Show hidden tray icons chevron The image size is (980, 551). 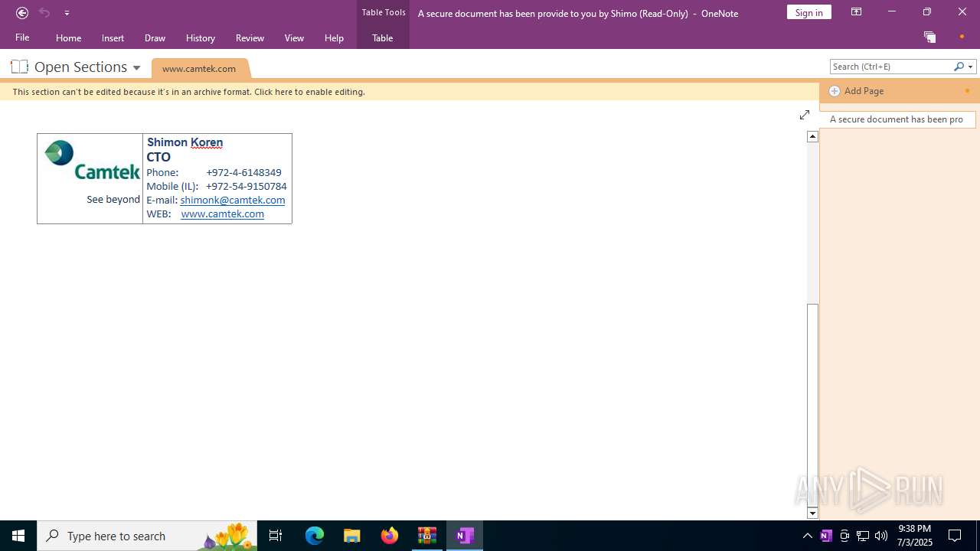coord(807,536)
